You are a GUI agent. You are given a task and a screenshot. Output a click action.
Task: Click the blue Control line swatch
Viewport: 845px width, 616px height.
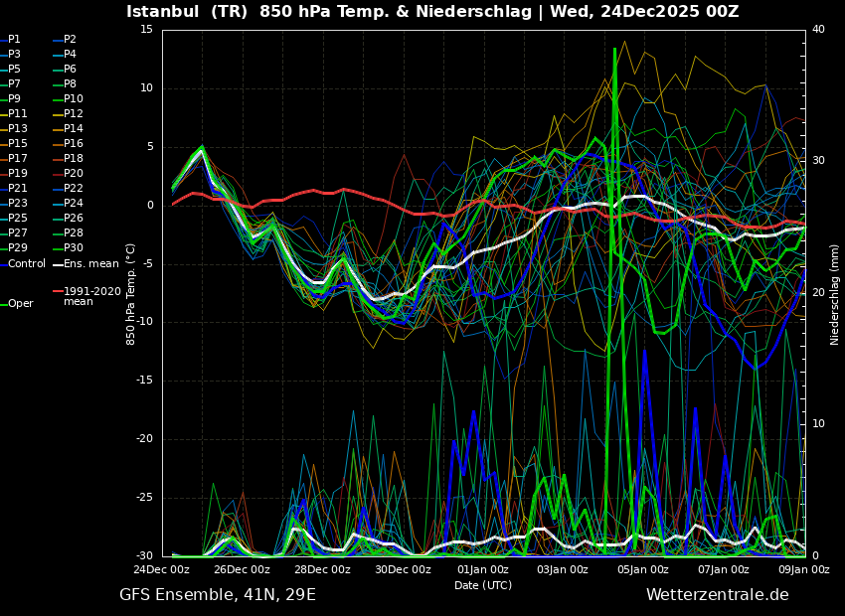coord(4,265)
